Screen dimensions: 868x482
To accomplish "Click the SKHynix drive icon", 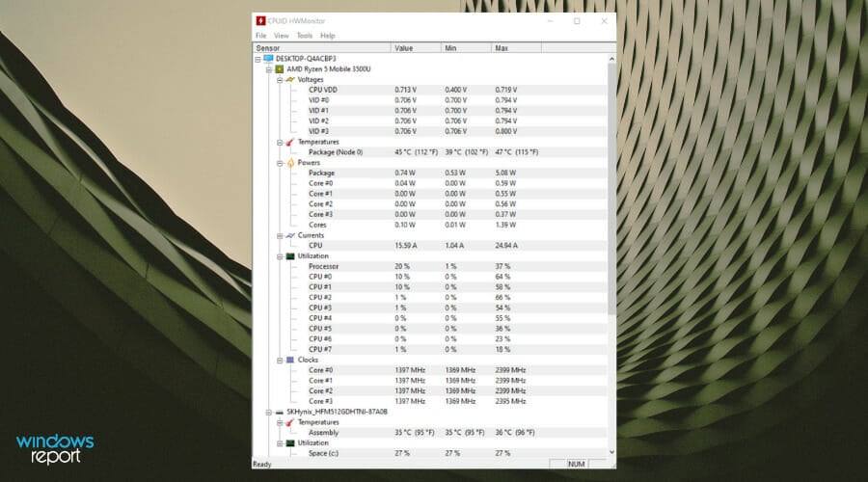I will (280, 413).
